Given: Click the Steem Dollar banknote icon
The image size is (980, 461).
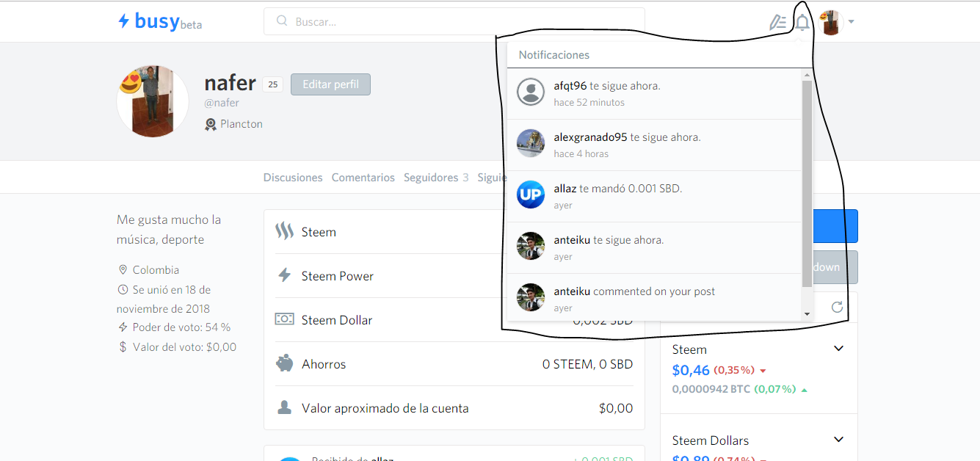Looking at the screenshot, I should [x=284, y=320].
